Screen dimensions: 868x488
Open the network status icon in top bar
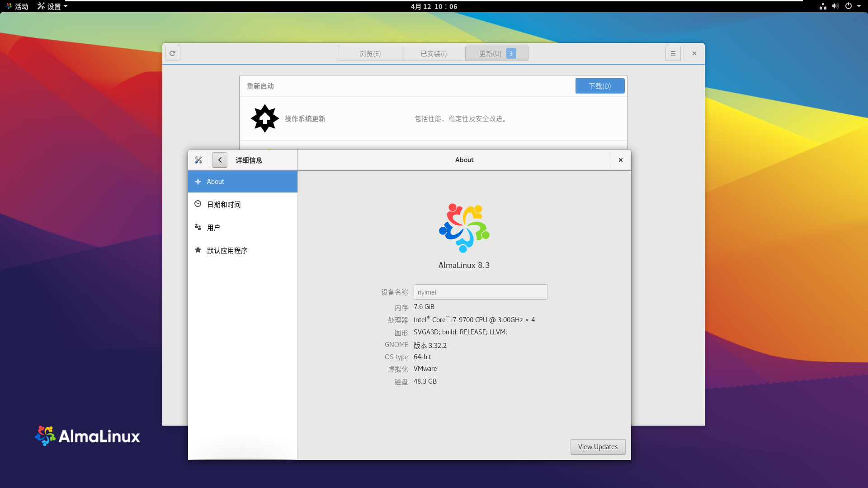coord(823,6)
